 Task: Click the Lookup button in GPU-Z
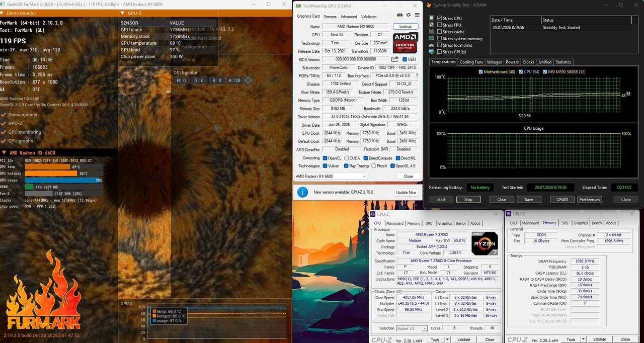[406, 27]
